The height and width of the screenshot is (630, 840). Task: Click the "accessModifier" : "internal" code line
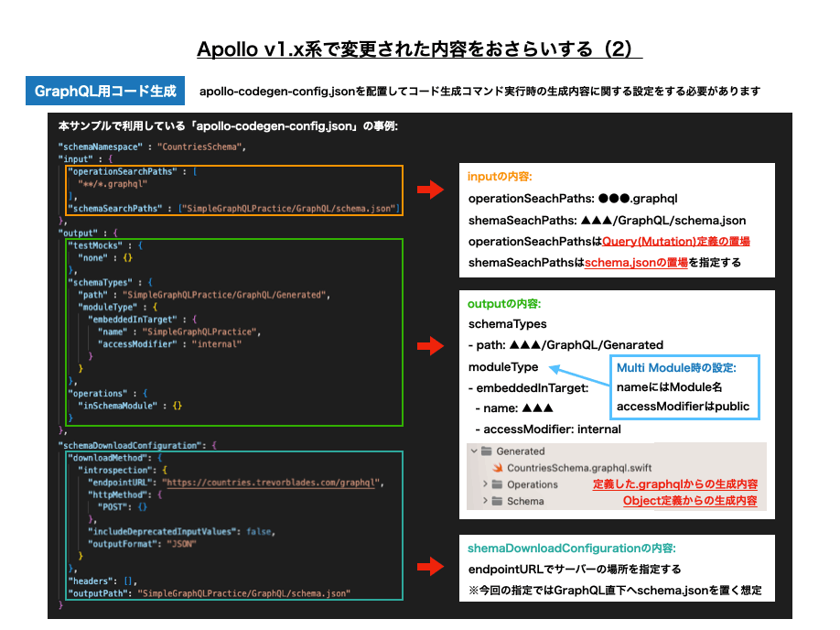(170, 344)
